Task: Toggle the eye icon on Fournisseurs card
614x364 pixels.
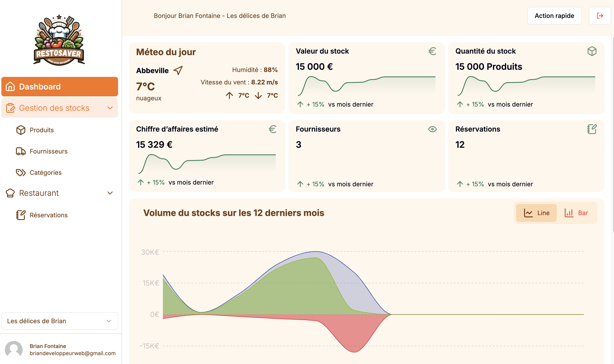Action: 432,129
